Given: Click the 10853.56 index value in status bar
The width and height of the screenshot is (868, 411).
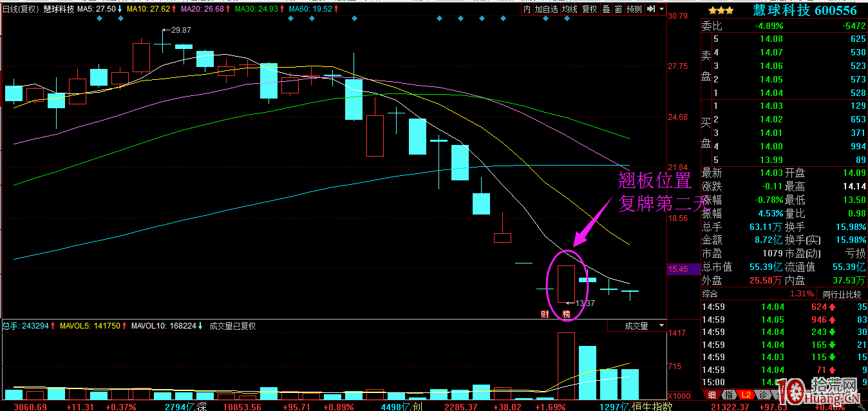Looking at the screenshot, I should (x=241, y=406).
